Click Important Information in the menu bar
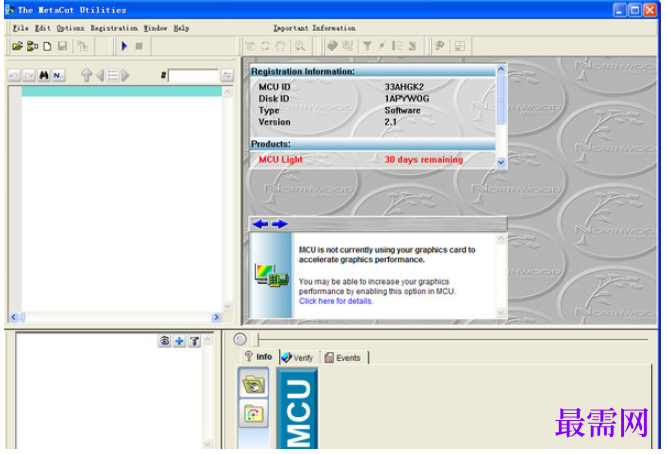The height and width of the screenshot is (454, 667). pos(314,28)
